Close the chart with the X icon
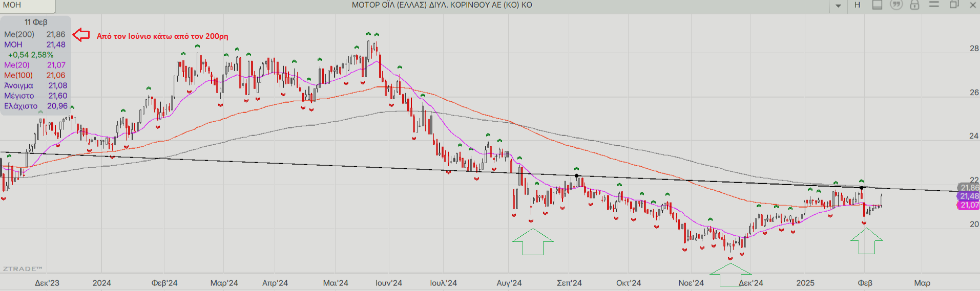Screen dimensions: 980x291 pos(973,5)
